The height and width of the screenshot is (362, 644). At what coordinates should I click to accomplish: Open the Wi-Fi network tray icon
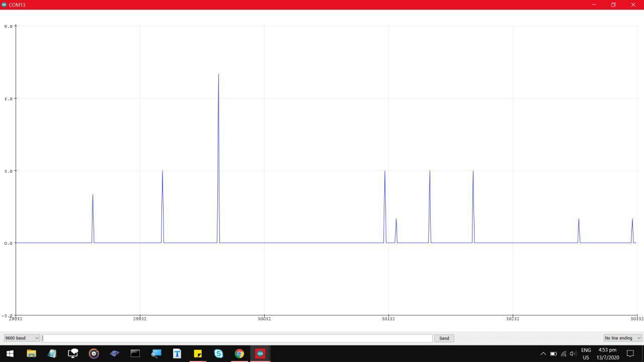(563, 353)
